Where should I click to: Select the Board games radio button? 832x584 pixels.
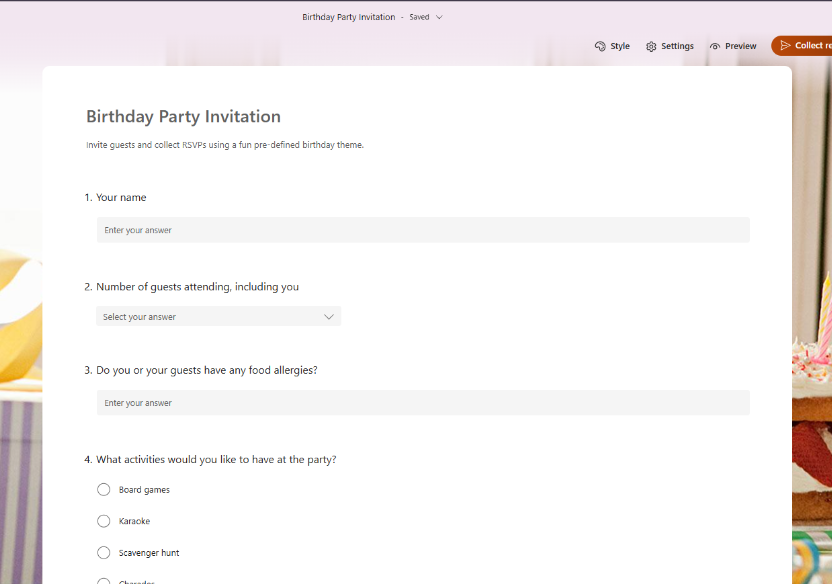pyautogui.click(x=103, y=489)
